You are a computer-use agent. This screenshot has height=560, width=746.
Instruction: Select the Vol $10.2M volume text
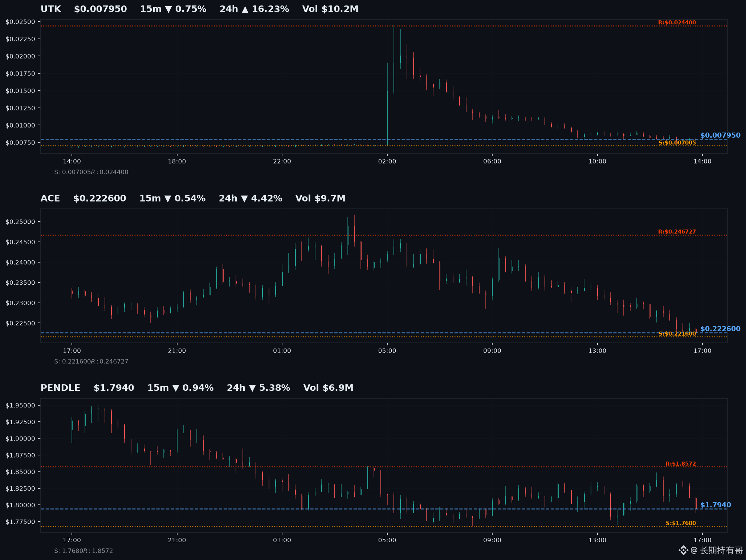pos(330,9)
